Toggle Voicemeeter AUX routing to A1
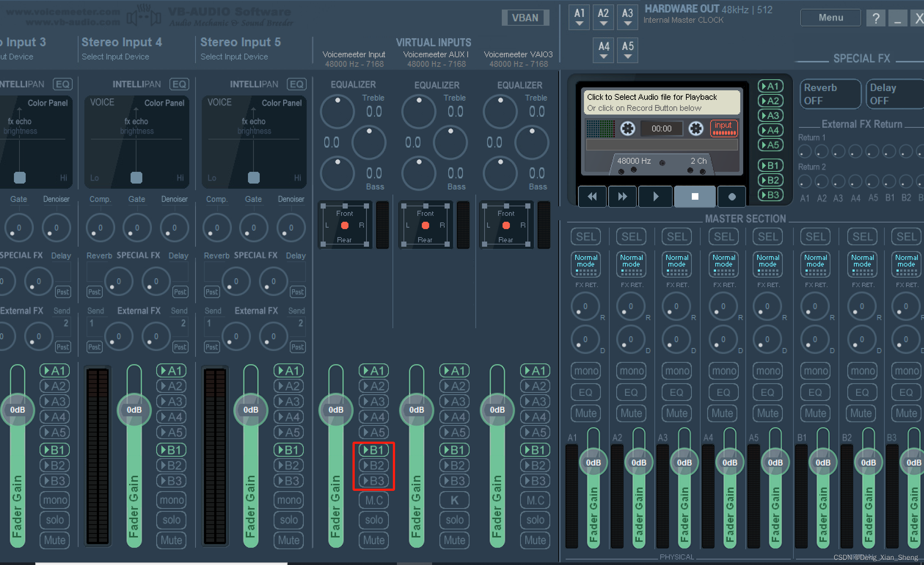 click(x=454, y=371)
